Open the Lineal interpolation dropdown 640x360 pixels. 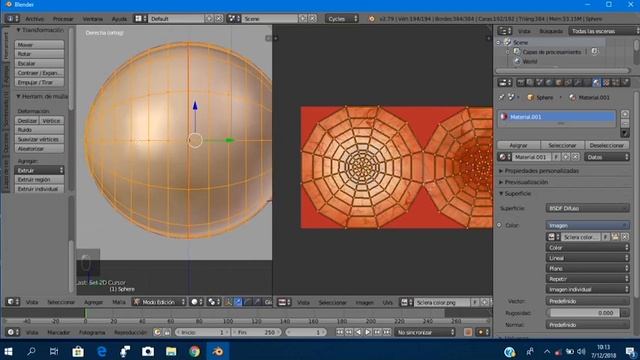[x=587, y=258]
